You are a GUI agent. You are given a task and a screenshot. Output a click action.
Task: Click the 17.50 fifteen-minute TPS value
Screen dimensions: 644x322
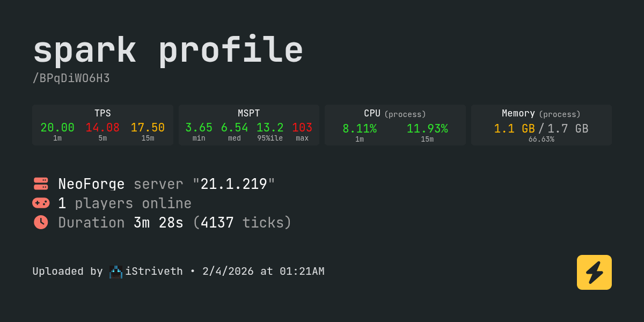tap(148, 128)
